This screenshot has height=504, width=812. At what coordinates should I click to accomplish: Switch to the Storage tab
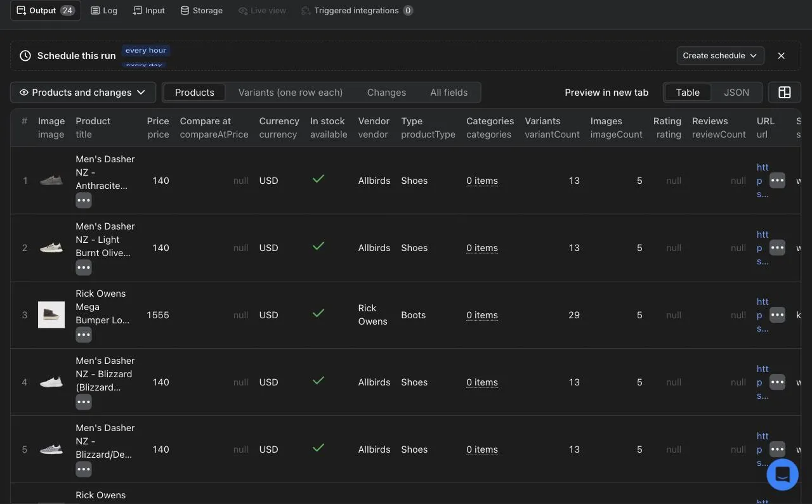[202, 11]
